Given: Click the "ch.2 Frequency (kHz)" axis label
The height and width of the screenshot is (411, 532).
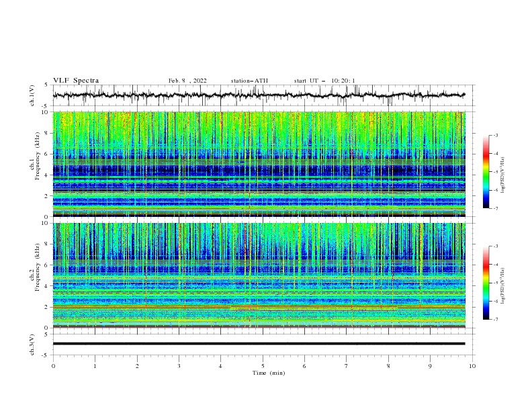Looking at the screenshot, I should click(x=35, y=266).
